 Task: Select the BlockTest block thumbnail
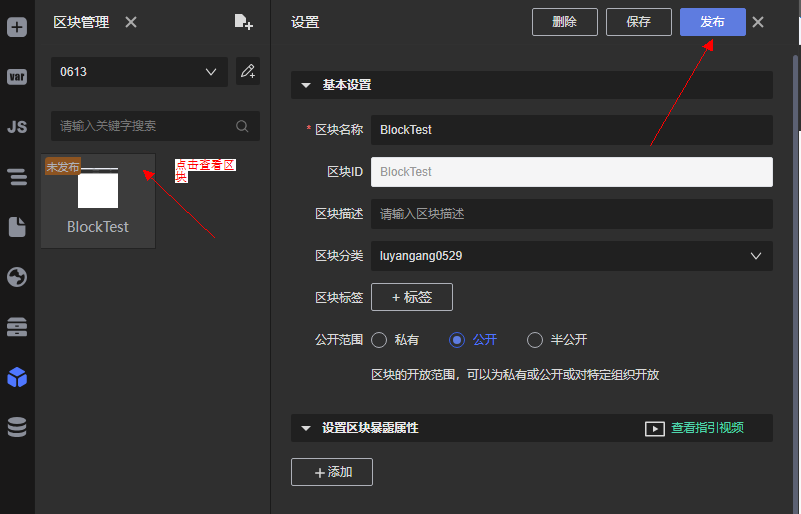click(98, 201)
